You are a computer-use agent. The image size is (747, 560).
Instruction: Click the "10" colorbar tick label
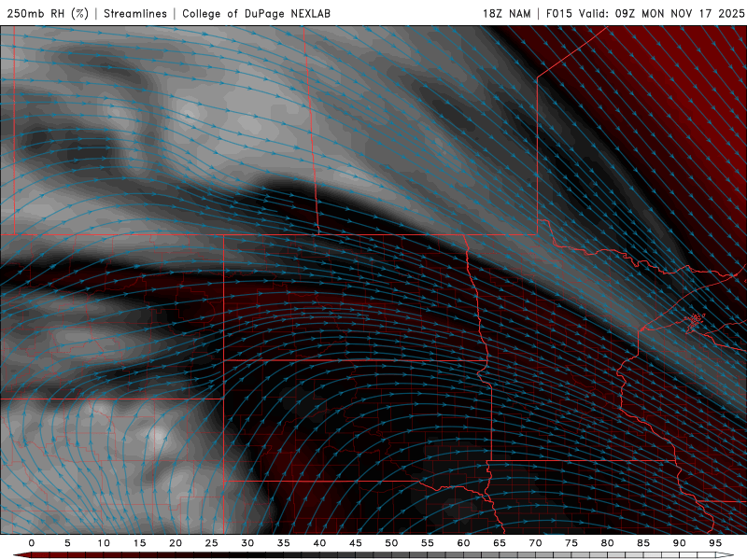tap(104, 543)
